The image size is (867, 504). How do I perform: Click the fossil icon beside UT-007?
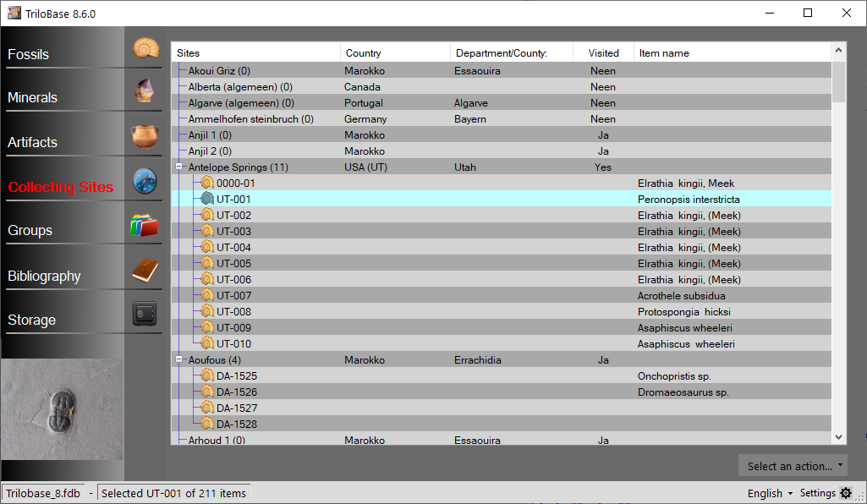pyautogui.click(x=207, y=295)
